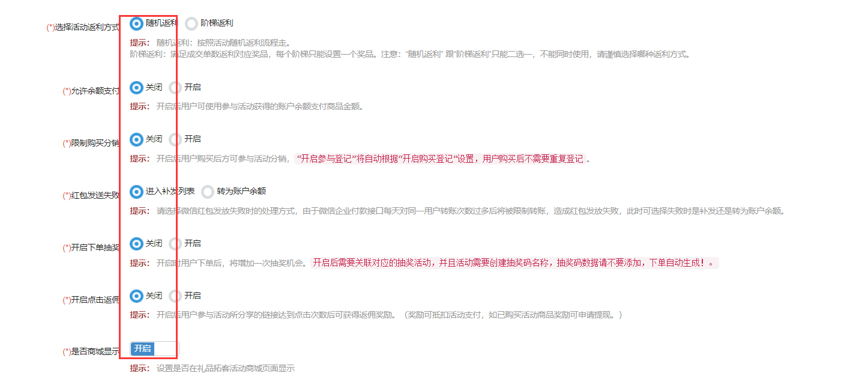
Task: Enable 开启下单抽奖 by selecting 开启
Action: point(175,244)
